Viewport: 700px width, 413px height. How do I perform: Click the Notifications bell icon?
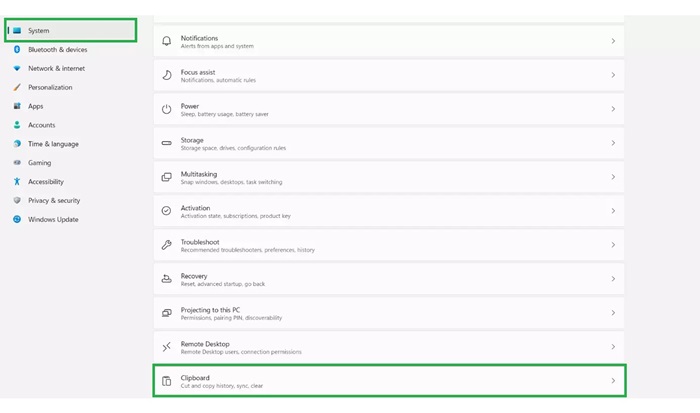click(x=167, y=41)
